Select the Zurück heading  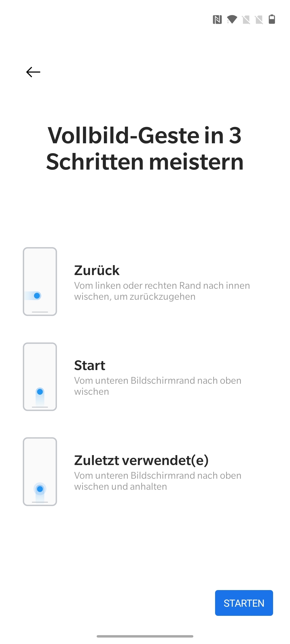(97, 270)
